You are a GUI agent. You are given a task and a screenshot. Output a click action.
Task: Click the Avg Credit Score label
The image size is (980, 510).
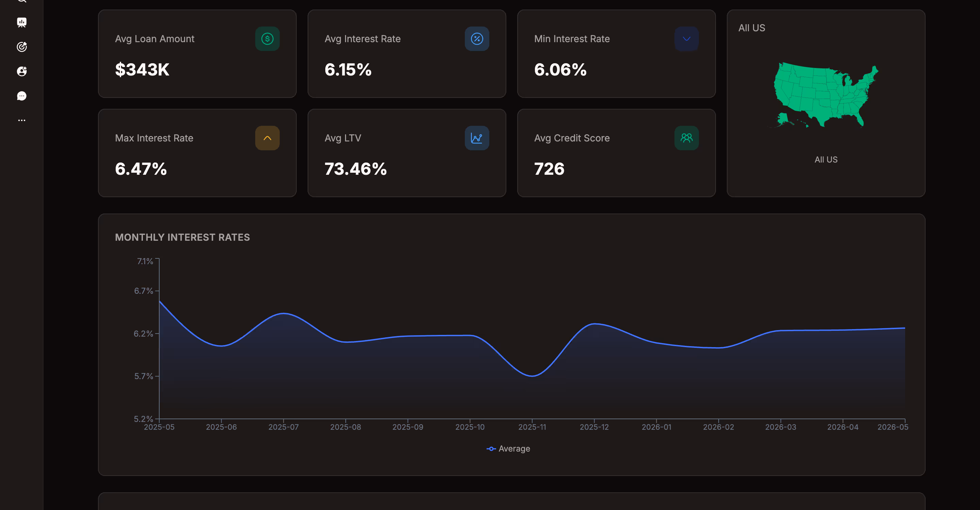point(572,138)
